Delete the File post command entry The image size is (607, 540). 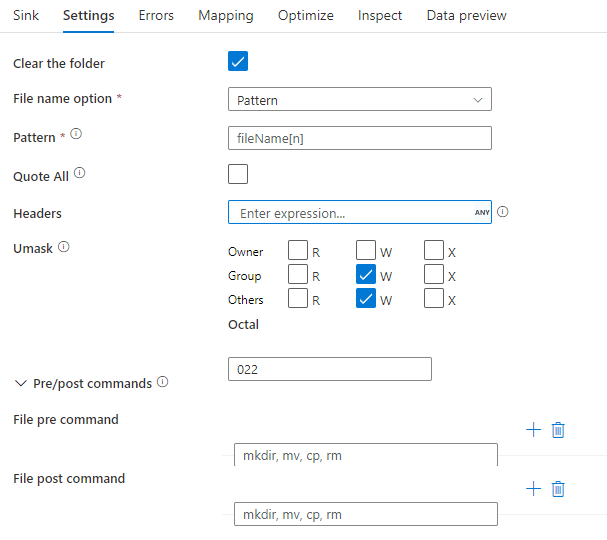click(x=558, y=488)
